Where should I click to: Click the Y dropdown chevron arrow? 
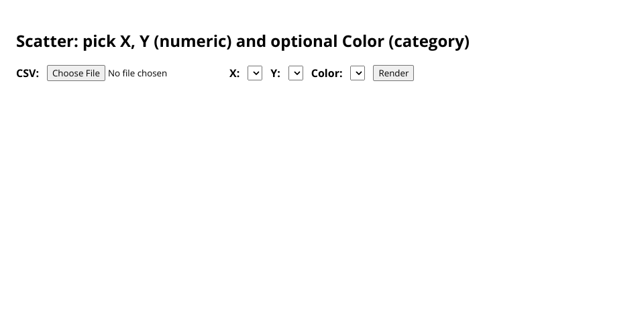pos(296,73)
